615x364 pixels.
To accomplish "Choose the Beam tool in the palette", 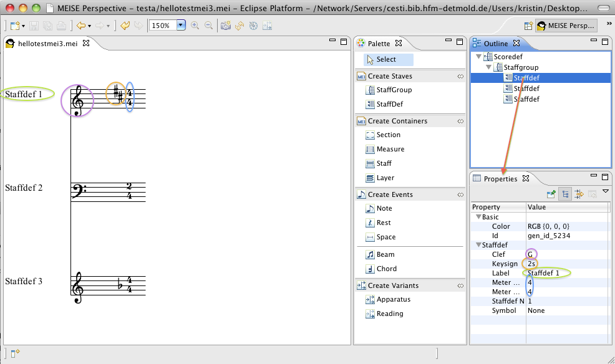I will 385,254.
